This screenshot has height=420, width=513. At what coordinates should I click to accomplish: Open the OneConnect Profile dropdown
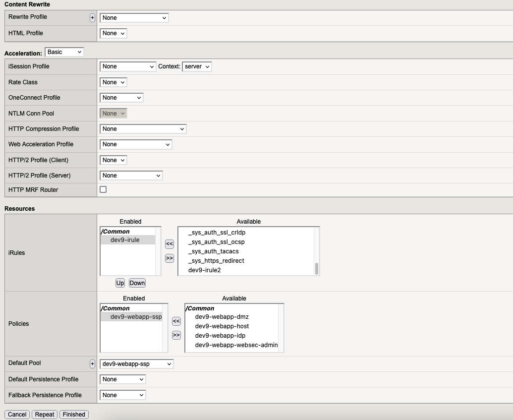click(x=122, y=98)
